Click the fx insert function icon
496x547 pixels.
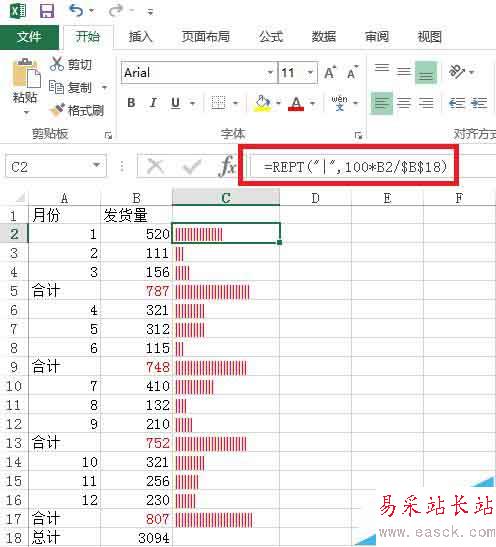[228, 166]
